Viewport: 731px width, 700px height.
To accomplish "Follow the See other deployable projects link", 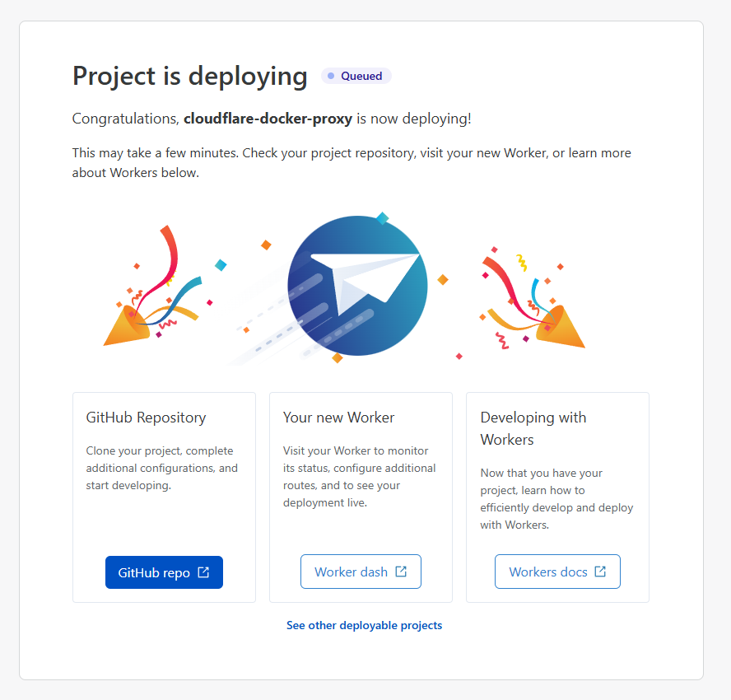I will 364,625.
